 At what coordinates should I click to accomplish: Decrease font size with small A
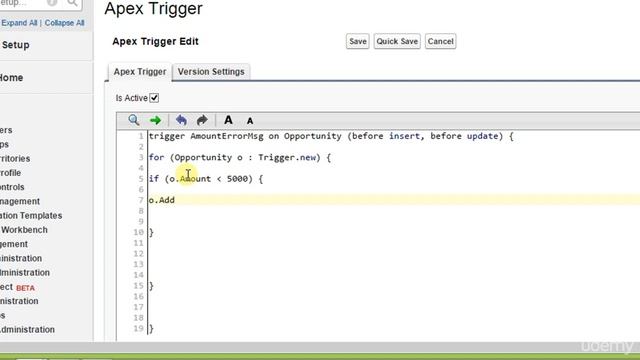pos(250,121)
